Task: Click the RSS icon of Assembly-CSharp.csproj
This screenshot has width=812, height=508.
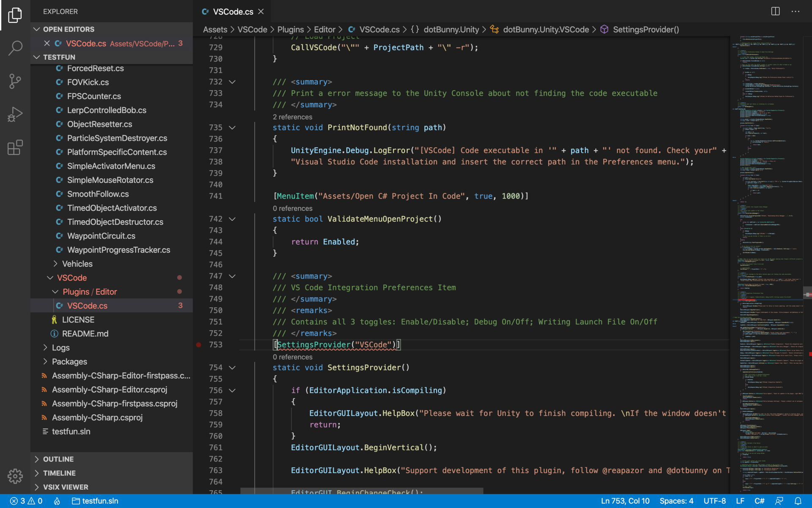Action: pyautogui.click(x=44, y=417)
